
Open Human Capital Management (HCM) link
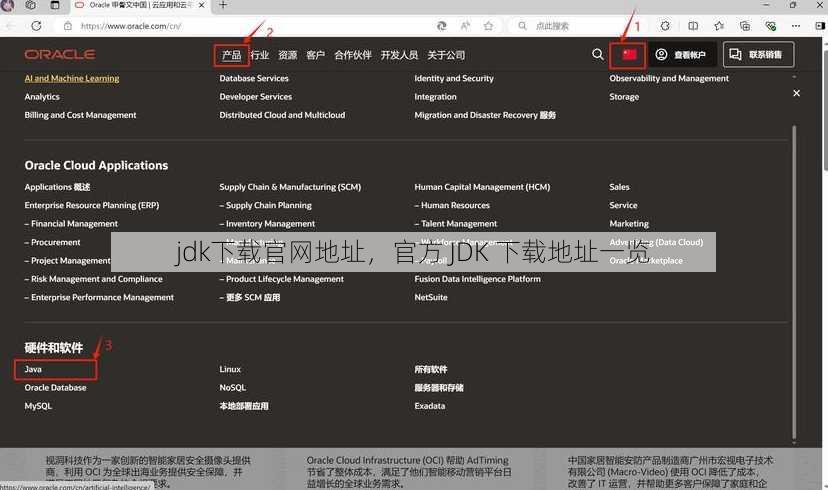(482, 187)
